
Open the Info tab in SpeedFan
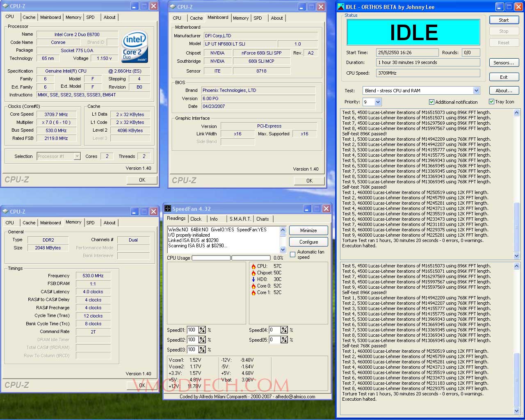pos(214,219)
